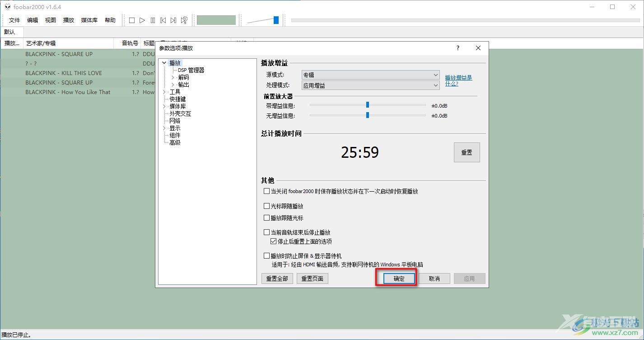Open the 帮助 menu
The height and width of the screenshot is (340, 644).
(x=110, y=20)
